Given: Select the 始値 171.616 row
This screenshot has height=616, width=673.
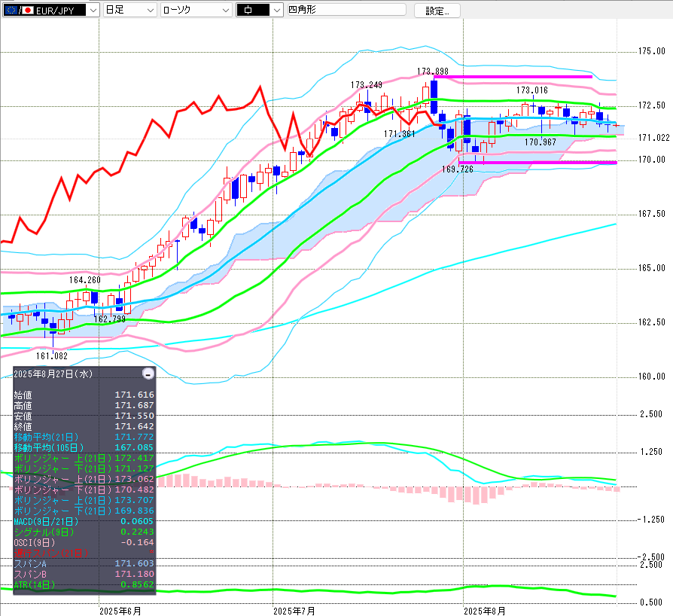Looking at the screenshot, I should pyautogui.click(x=84, y=395).
